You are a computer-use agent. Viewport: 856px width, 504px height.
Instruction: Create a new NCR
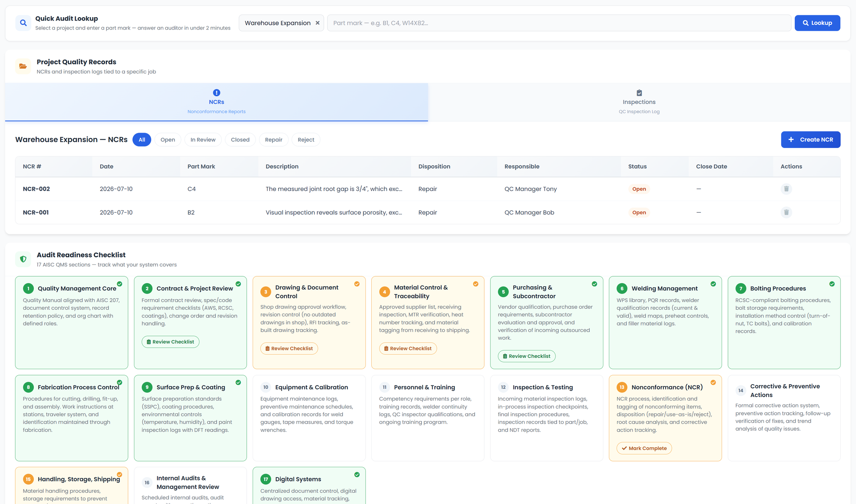pyautogui.click(x=810, y=139)
